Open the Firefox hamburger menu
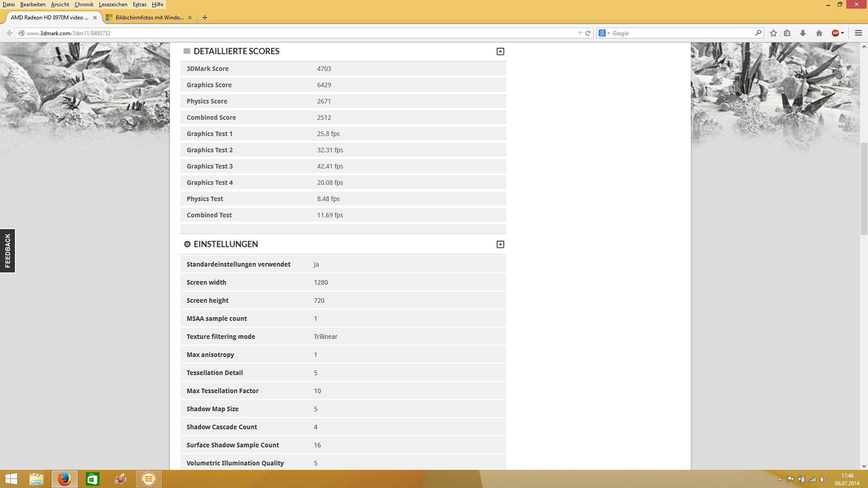Screen dimensions: 868x488 tap(859, 33)
